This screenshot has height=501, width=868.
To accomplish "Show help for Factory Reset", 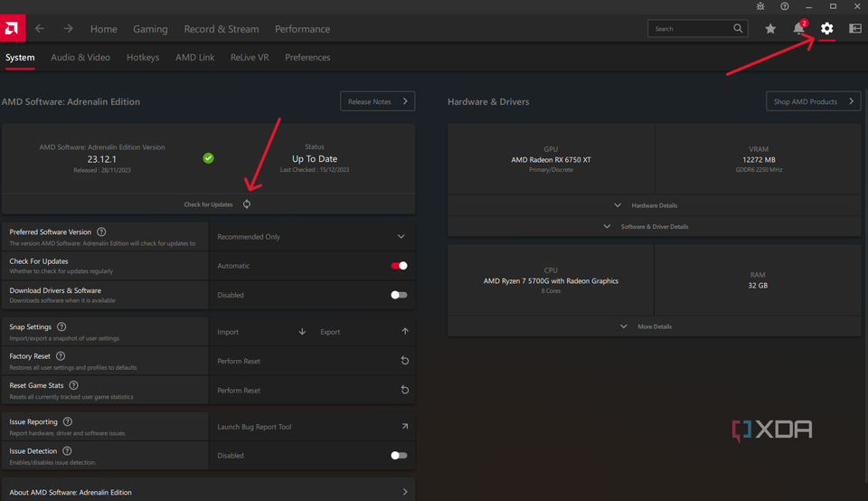I will [61, 356].
